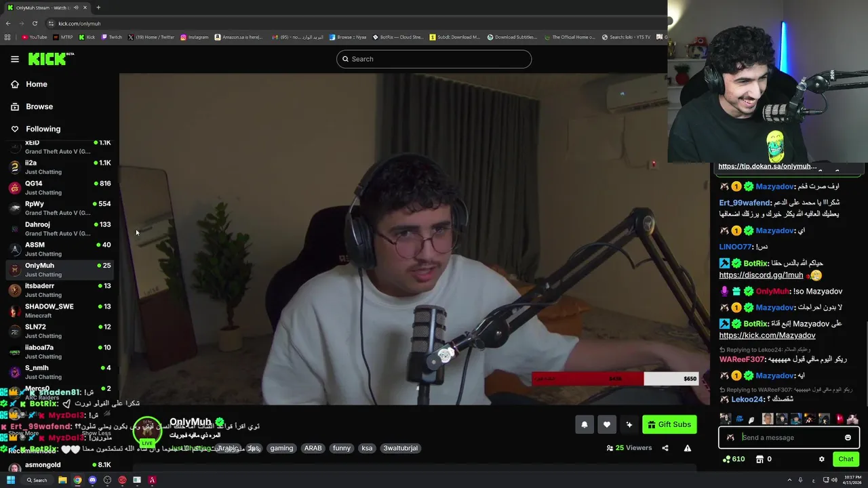
Task: Click the Gift Subs button
Action: click(x=669, y=425)
